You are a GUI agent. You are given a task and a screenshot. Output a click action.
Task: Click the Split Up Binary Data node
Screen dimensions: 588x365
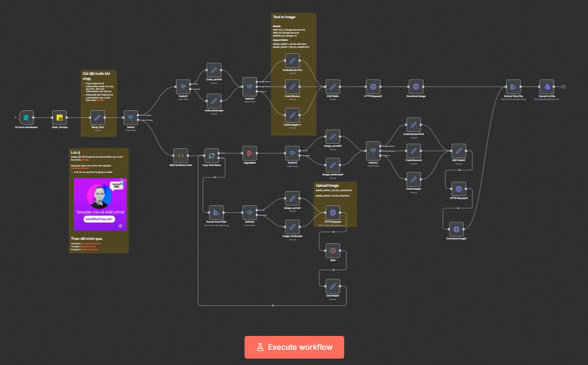point(180,155)
